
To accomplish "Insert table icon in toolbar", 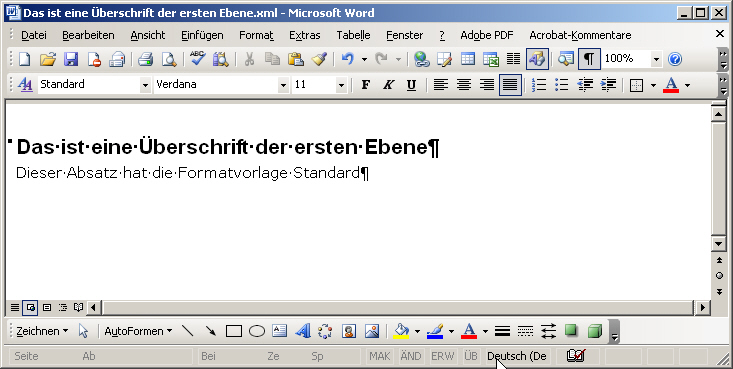I will tap(467, 59).
